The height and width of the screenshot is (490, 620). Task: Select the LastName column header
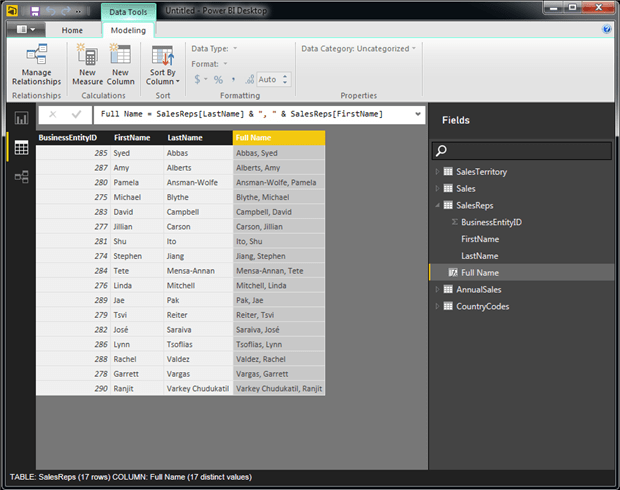click(198, 138)
